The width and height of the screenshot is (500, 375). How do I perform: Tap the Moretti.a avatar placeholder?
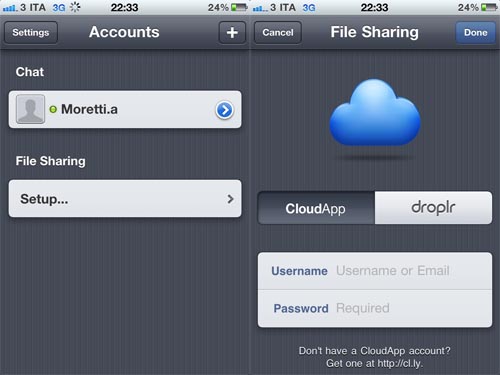coord(30,109)
